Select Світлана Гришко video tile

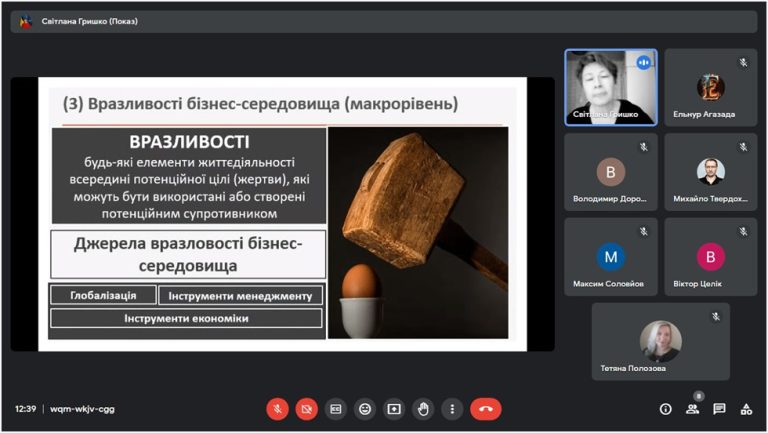(x=611, y=88)
